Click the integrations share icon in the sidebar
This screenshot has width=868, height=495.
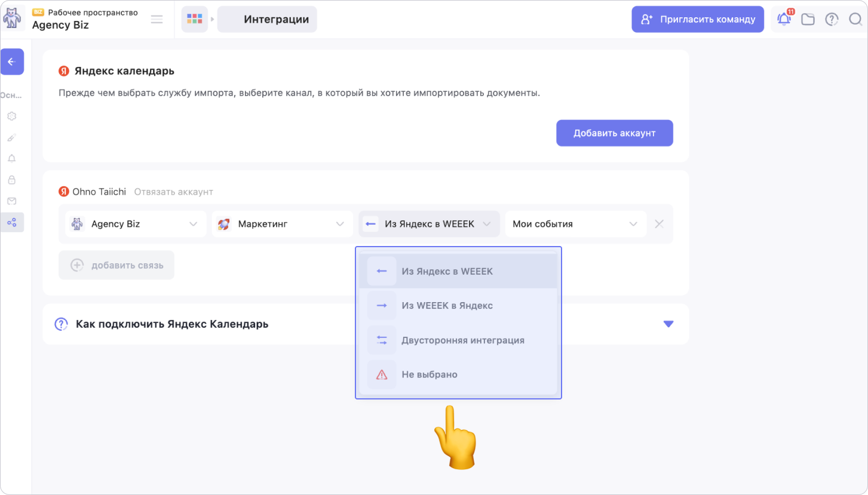coord(11,222)
